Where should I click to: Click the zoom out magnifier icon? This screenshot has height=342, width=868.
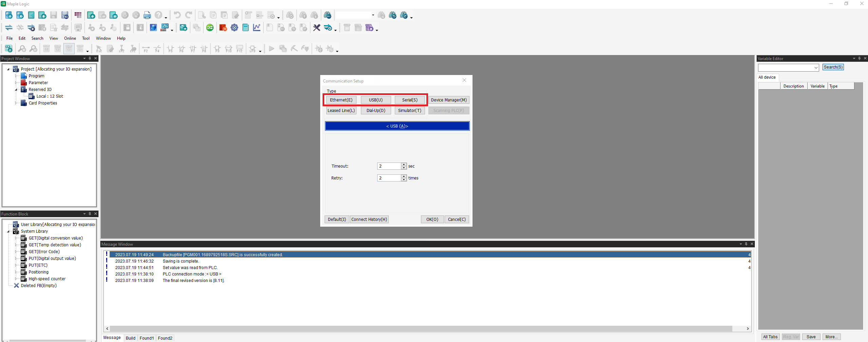(33, 49)
